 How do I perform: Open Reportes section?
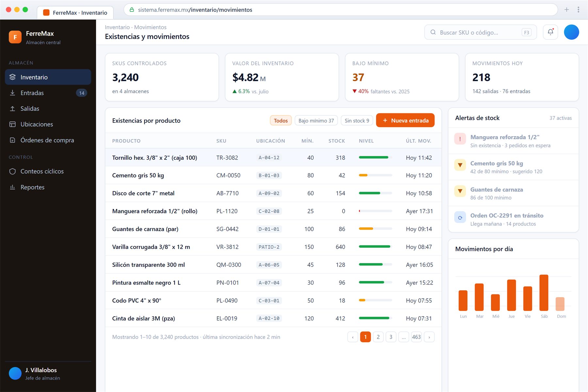point(48,187)
